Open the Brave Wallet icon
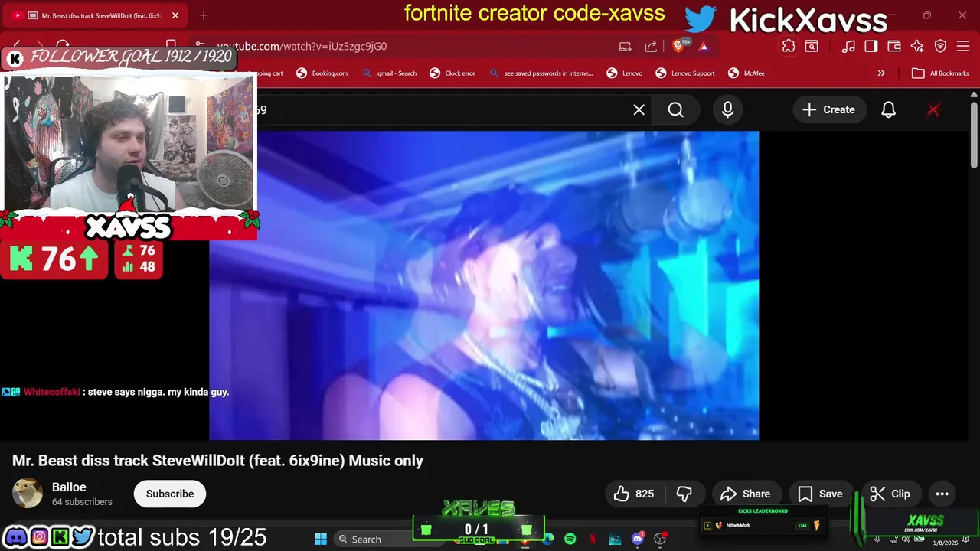 pyautogui.click(x=894, y=47)
